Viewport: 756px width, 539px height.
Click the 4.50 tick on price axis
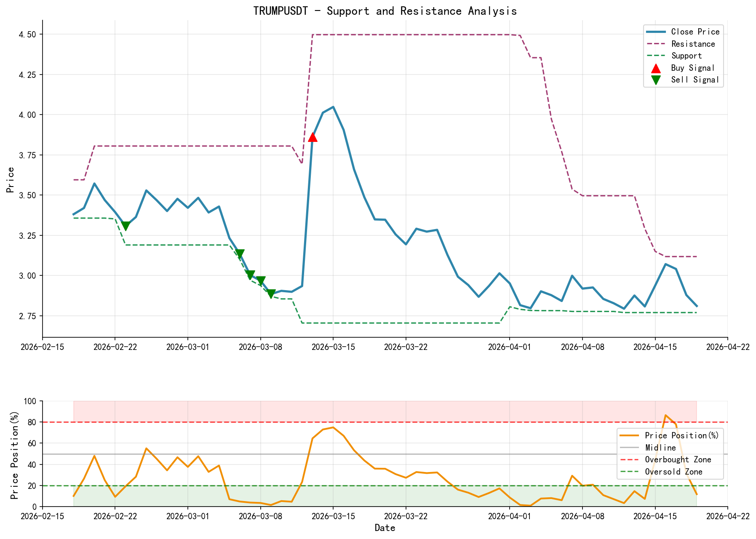28,34
